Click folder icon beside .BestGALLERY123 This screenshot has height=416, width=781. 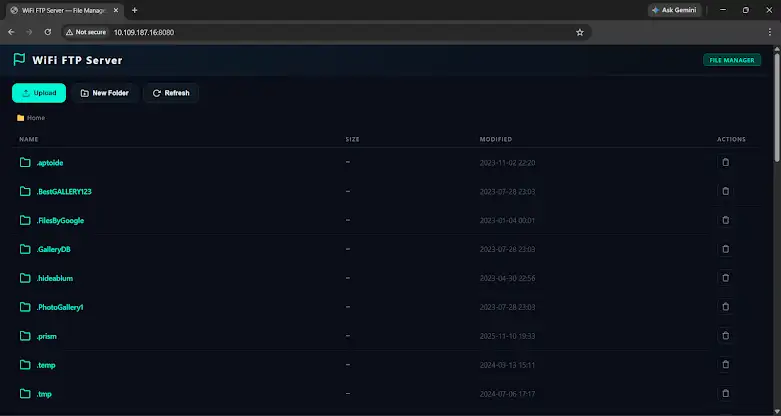click(25, 191)
